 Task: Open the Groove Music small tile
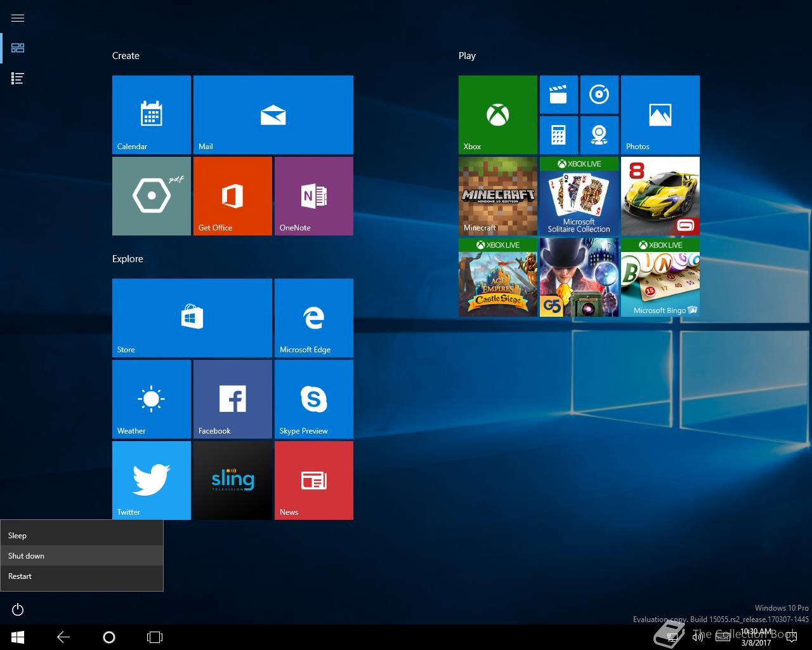(599, 95)
